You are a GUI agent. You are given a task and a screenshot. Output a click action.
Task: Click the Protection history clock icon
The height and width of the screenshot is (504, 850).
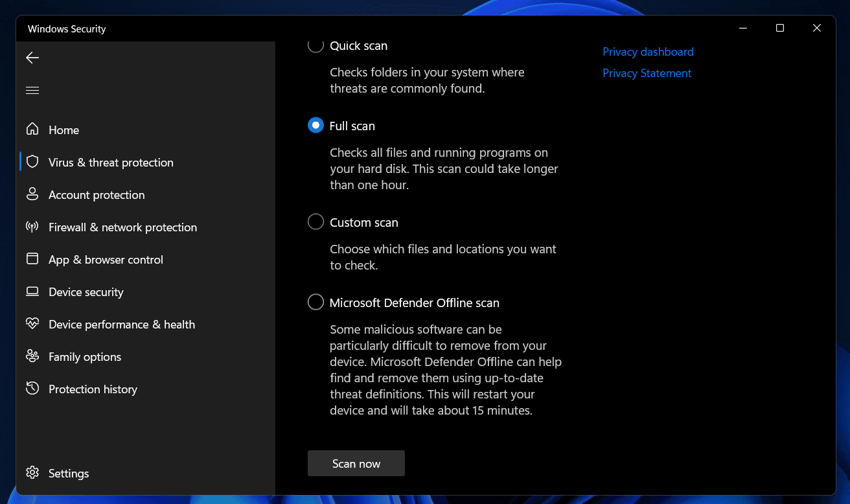[x=32, y=389]
